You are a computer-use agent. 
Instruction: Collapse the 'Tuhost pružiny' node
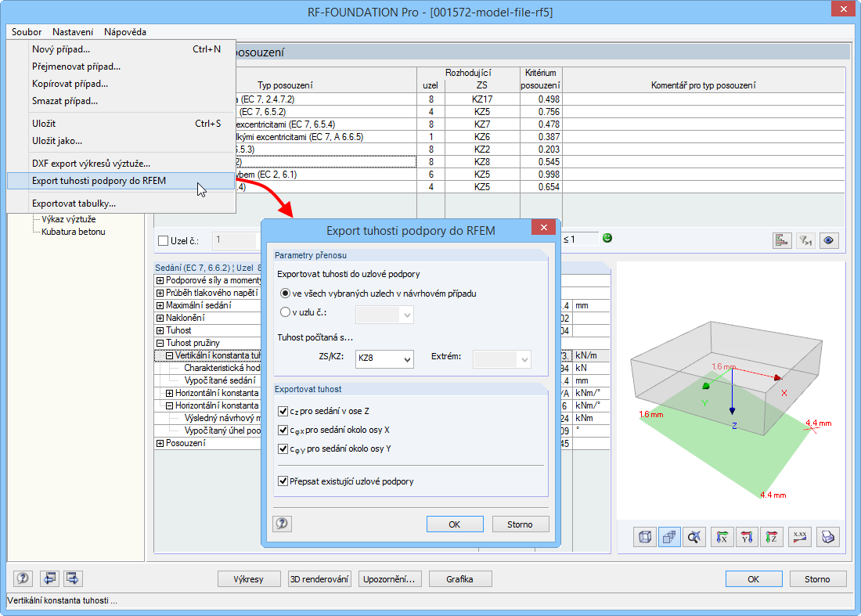160,343
